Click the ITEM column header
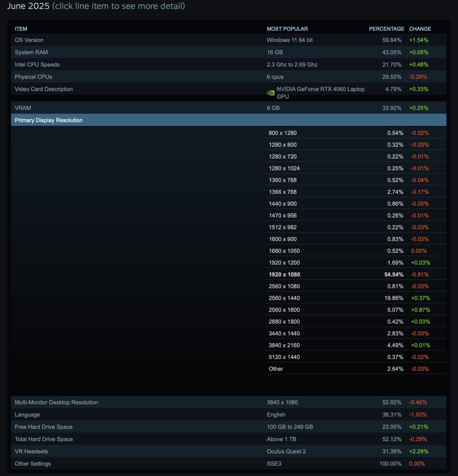The width and height of the screenshot is (458, 476). (x=20, y=28)
